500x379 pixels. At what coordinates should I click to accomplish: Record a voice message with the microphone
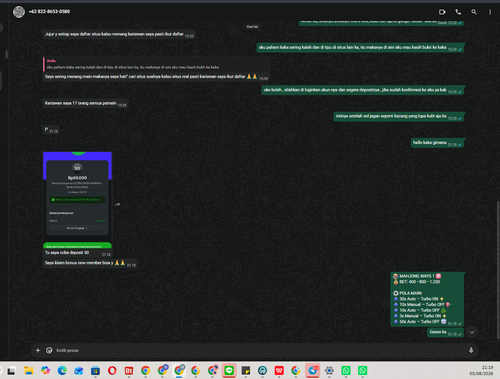point(471,350)
